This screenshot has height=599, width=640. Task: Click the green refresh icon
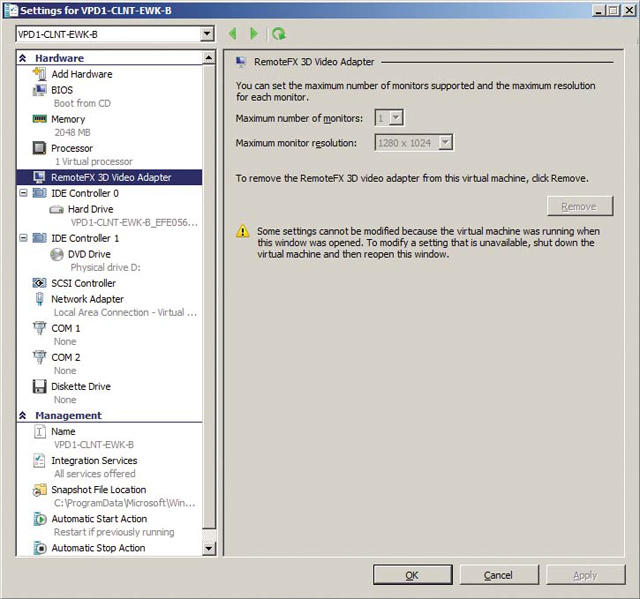279,33
